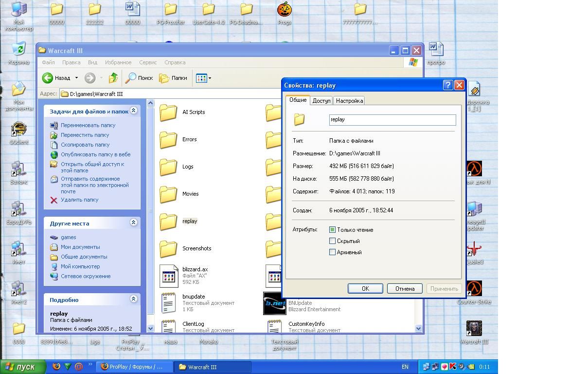Image resolution: width=588 pixels, height=374 pixels.
Task: Click Опубликовать папку в вебе link
Action: pos(95,154)
